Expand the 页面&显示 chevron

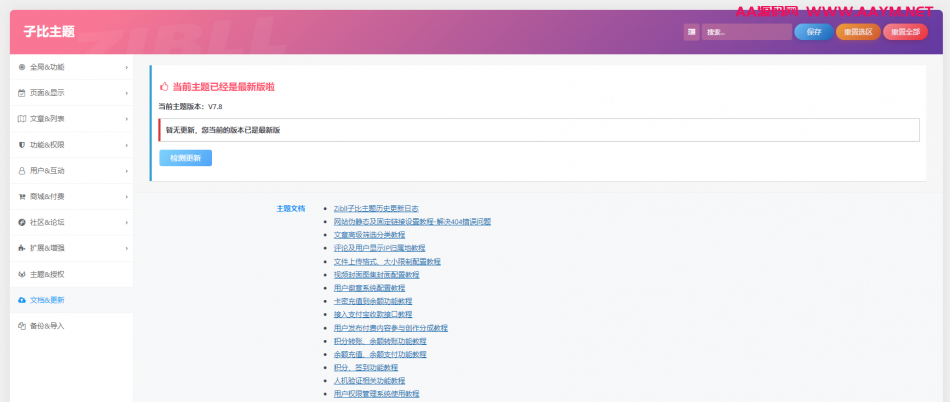pyautogui.click(x=127, y=93)
